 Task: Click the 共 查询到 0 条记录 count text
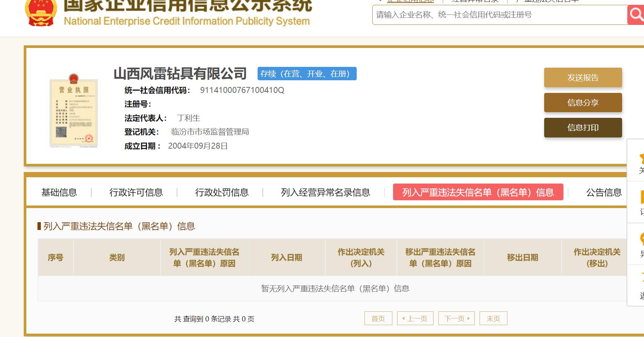pyautogui.click(x=214, y=319)
